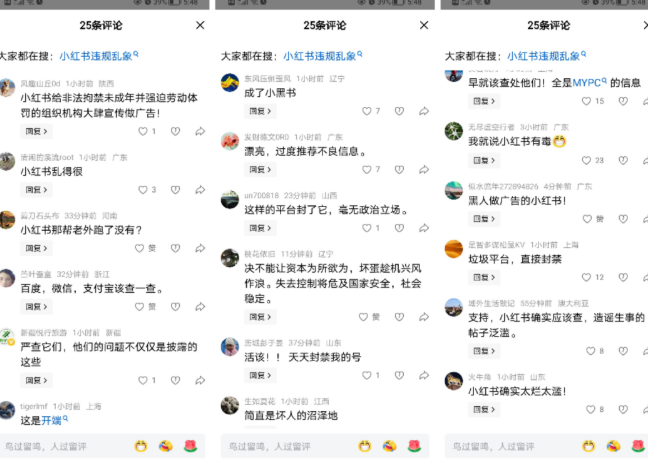This screenshot has width=648, height=468.
Task: Expand replies under '小红书乱得很'
Action: pyautogui.click(x=36, y=190)
